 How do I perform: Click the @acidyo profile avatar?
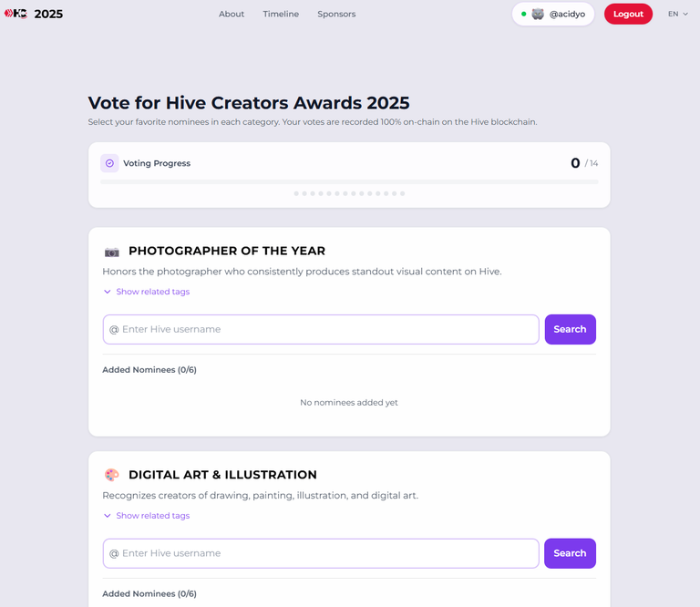tap(538, 15)
